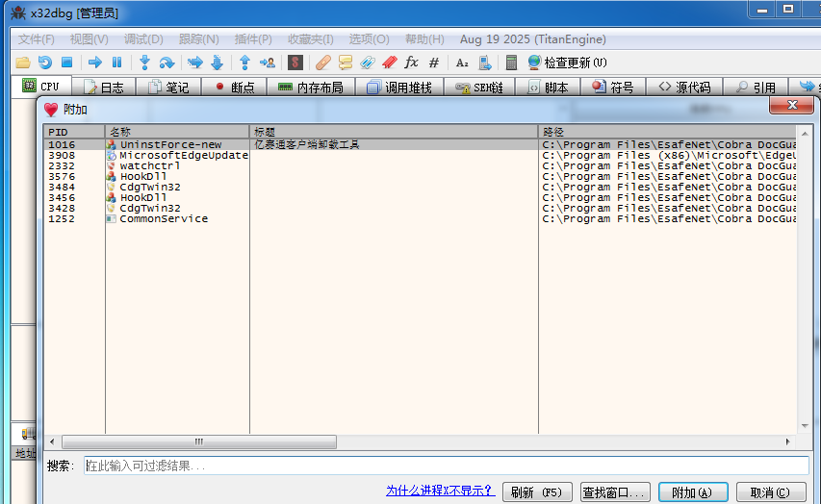Switch to the 符号 tab
The height and width of the screenshot is (504, 821).
click(x=613, y=88)
